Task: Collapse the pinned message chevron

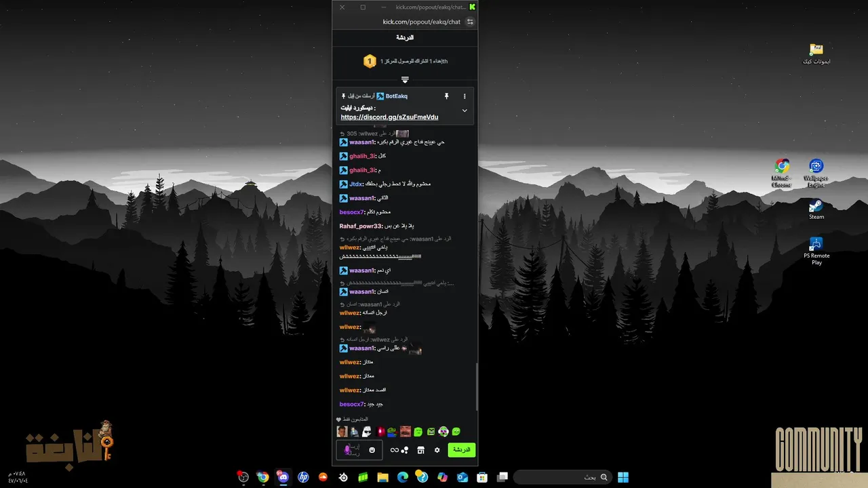Action: point(465,110)
